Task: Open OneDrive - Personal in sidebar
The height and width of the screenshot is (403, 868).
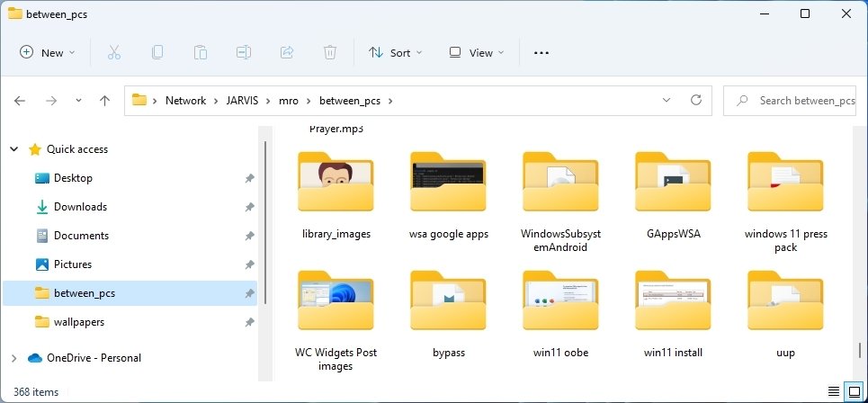Action: coord(94,358)
